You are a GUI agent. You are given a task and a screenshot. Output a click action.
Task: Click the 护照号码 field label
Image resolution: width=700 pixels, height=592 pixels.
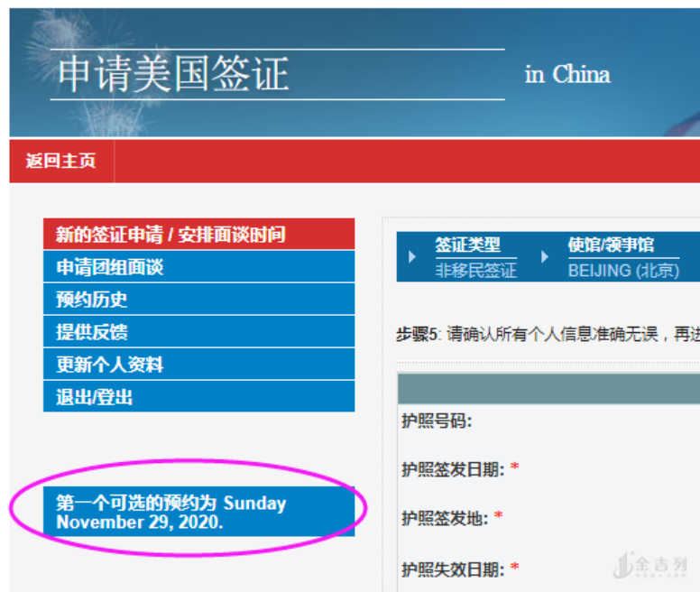pyautogui.click(x=437, y=420)
